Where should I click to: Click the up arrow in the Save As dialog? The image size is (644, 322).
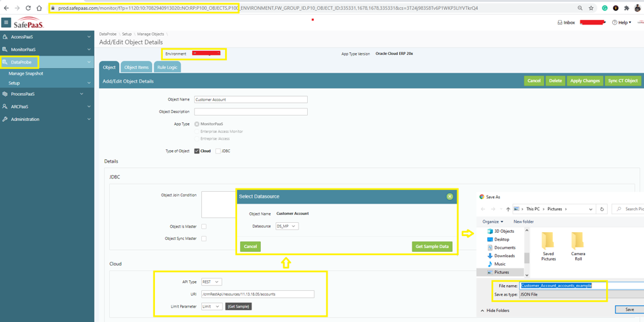click(508, 209)
